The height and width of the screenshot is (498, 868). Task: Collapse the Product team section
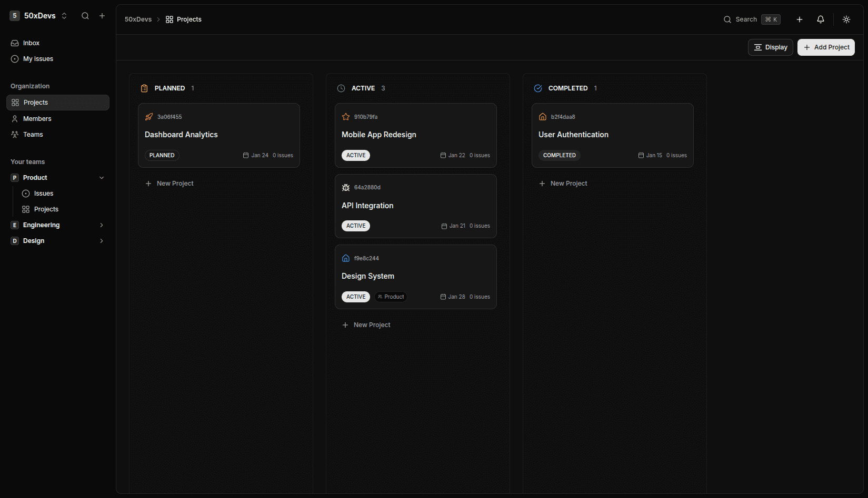[101, 177]
